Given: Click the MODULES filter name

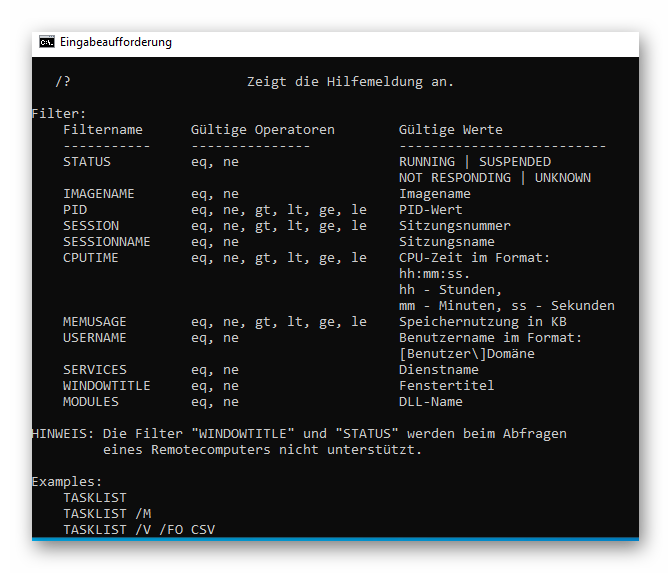Looking at the screenshot, I should pyautogui.click(x=91, y=402).
